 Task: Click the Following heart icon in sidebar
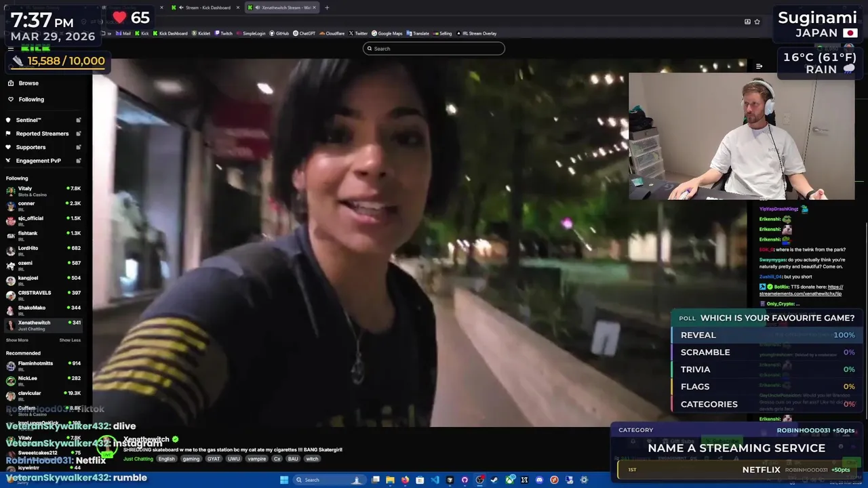(x=11, y=100)
